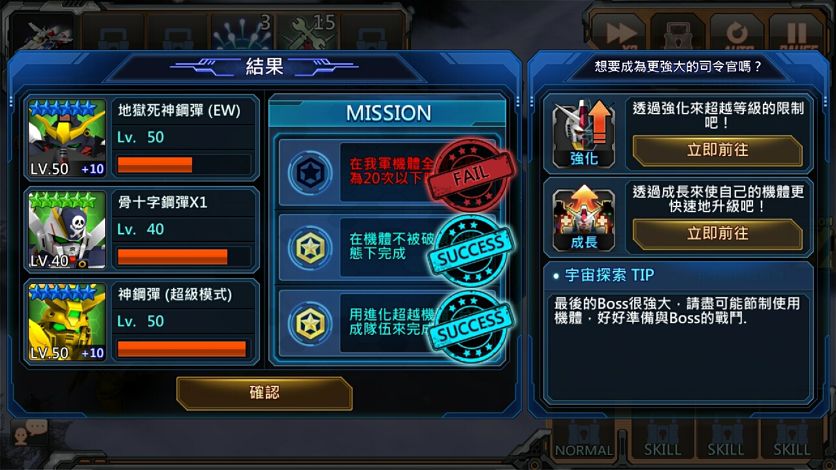Open 地獄死神鋼彈 (EW) unit portrait
This screenshot has height=470, width=836.
click(x=67, y=138)
